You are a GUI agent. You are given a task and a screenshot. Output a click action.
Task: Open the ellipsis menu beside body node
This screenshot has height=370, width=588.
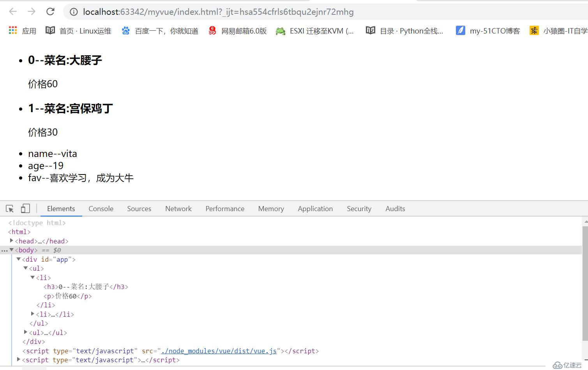point(4,250)
